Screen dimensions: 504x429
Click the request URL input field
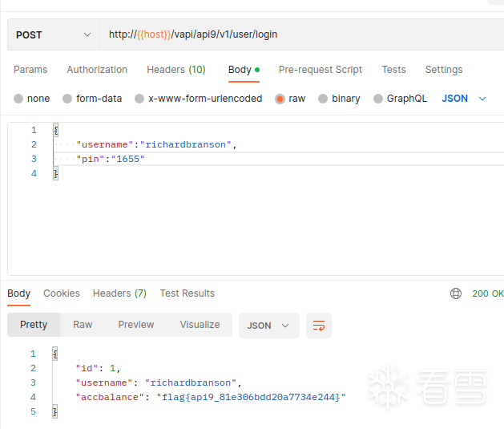tap(304, 34)
